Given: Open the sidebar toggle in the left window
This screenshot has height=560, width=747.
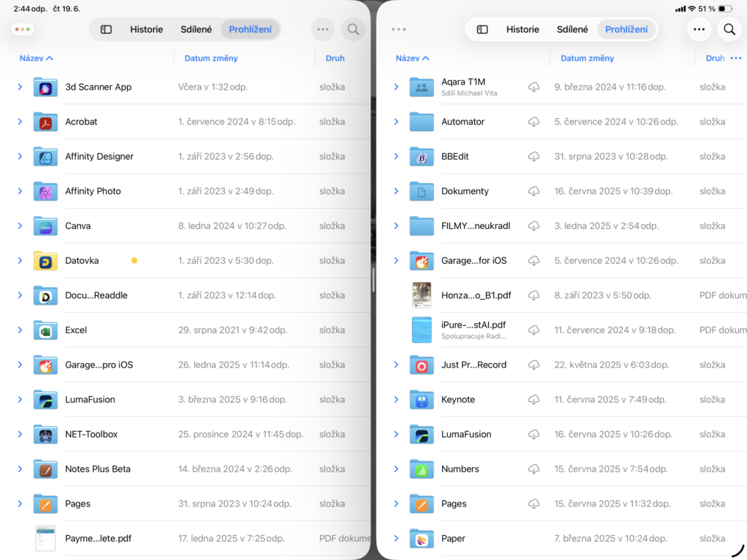Looking at the screenshot, I should click(107, 29).
